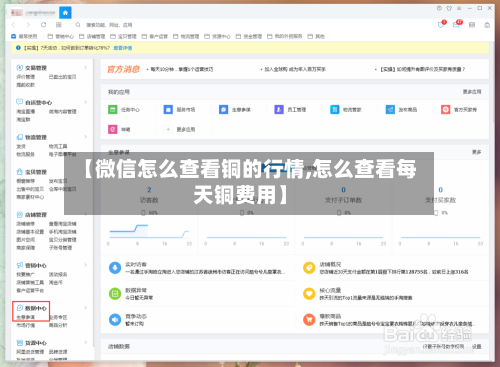This screenshot has width=500, height=367.
Task: Open 任务中心 app icon
Action: (113, 109)
